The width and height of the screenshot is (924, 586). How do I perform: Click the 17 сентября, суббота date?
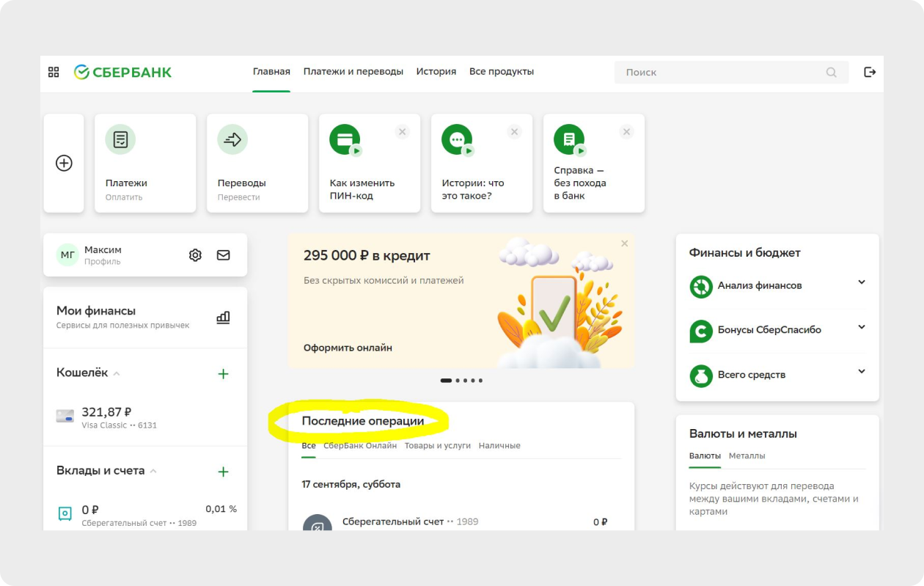(x=351, y=484)
